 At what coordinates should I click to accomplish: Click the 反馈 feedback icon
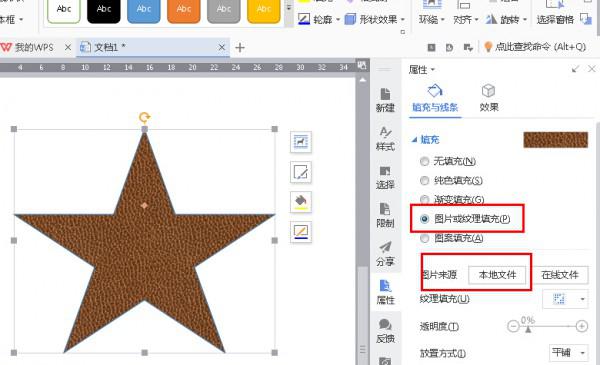[385, 331]
